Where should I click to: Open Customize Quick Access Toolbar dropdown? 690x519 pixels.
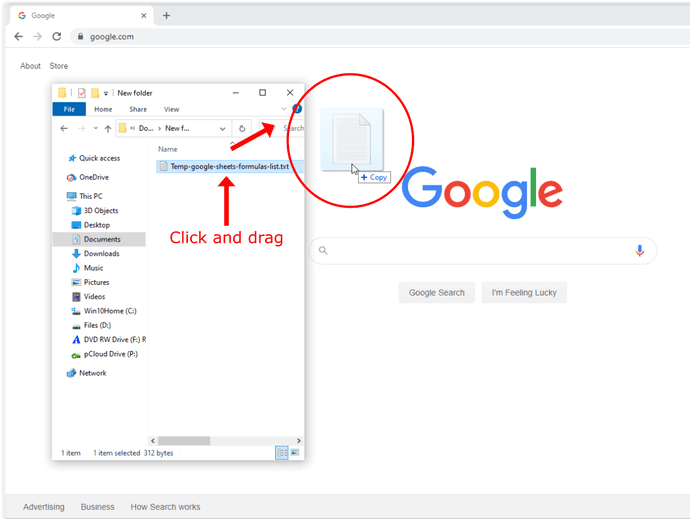point(106,93)
